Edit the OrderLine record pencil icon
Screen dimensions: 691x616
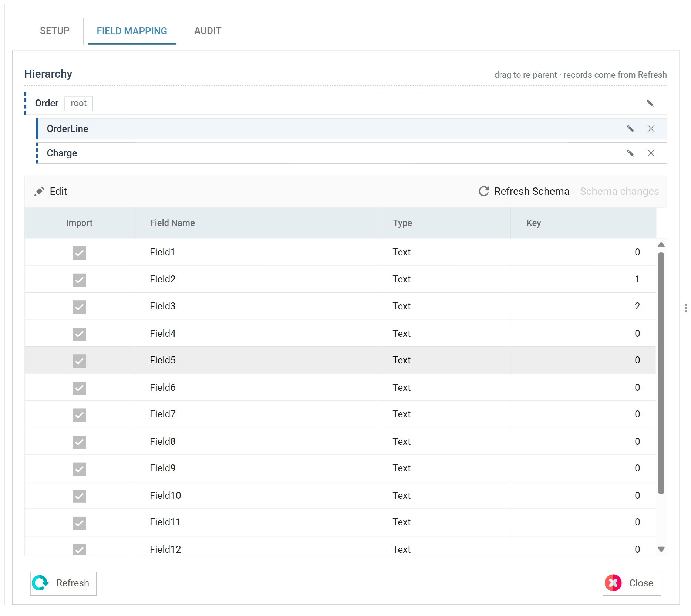630,129
